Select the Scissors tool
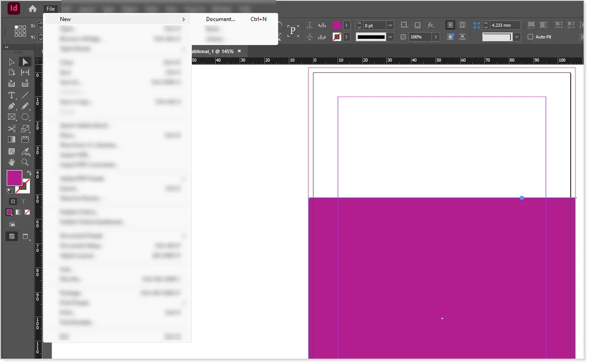Screen dimensions: 589x364 pos(12,129)
